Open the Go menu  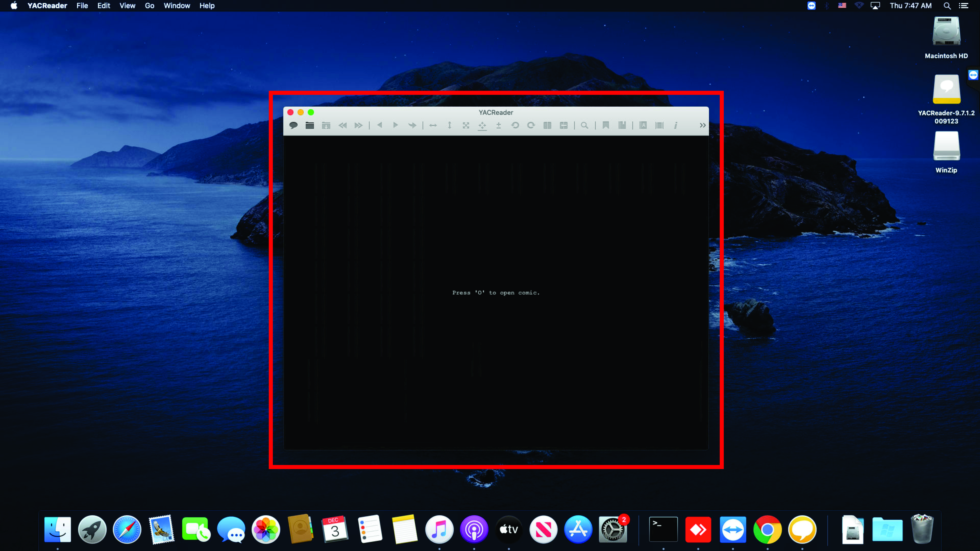coord(149,6)
